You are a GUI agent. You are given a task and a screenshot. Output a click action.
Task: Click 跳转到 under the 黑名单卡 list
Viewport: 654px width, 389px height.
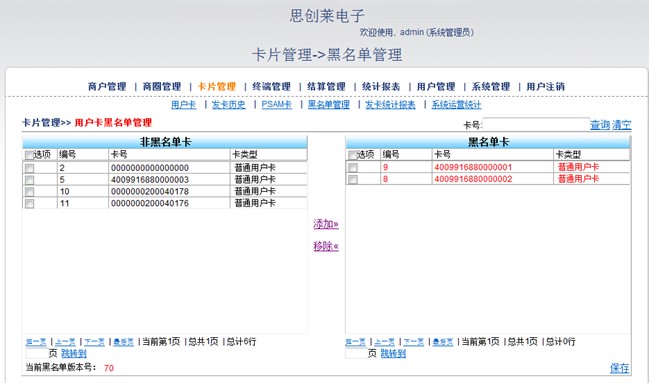[393, 354]
